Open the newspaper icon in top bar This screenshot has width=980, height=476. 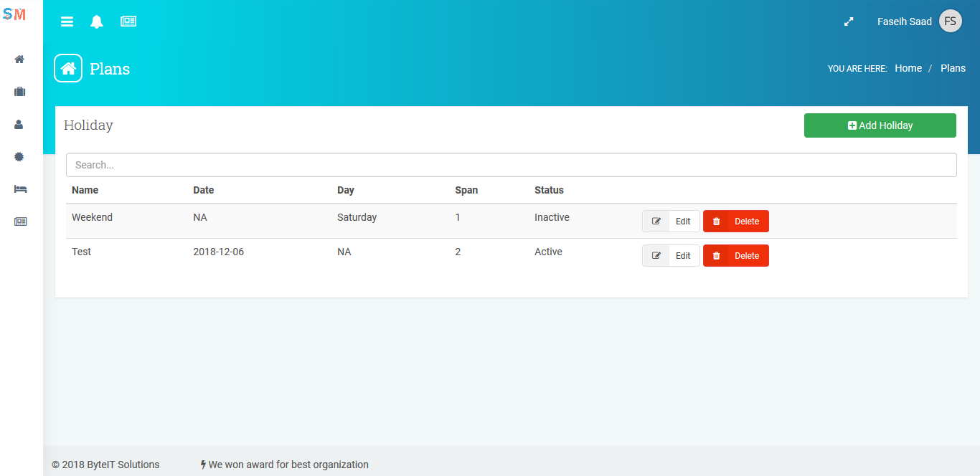(x=128, y=22)
